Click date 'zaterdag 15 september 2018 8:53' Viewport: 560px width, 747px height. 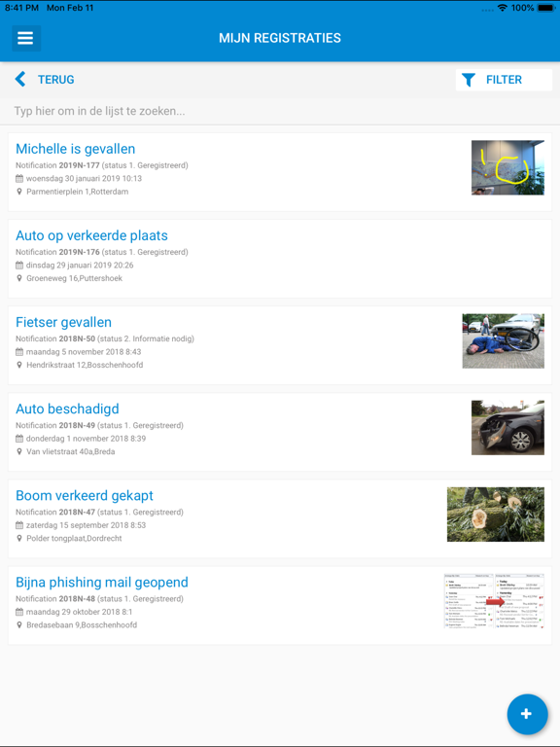tap(87, 525)
